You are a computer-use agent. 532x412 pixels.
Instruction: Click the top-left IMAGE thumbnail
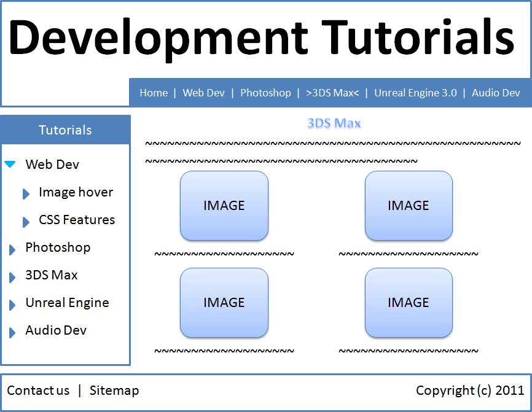(x=224, y=206)
